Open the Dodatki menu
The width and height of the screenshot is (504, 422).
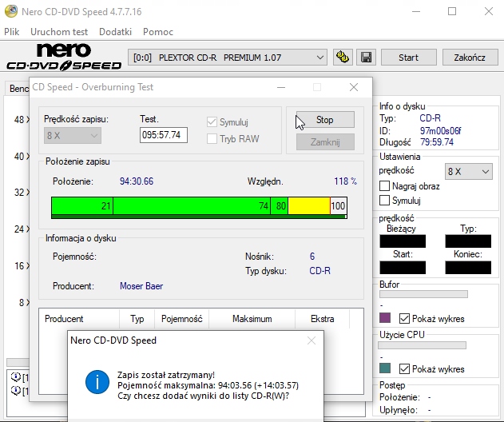[x=115, y=32]
